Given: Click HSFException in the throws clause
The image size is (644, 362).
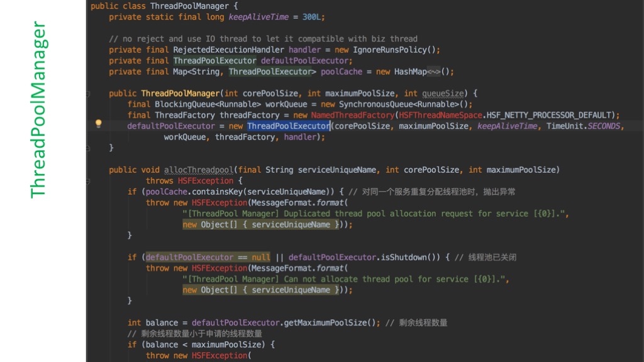Looking at the screenshot, I should pyautogui.click(x=206, y=181).
